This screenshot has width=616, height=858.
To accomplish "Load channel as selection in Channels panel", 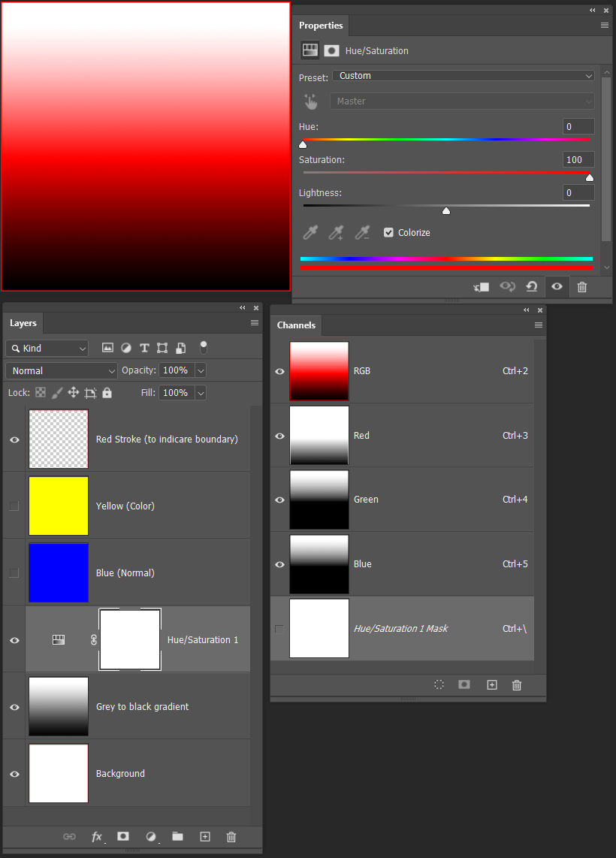I will click(439, 684).
